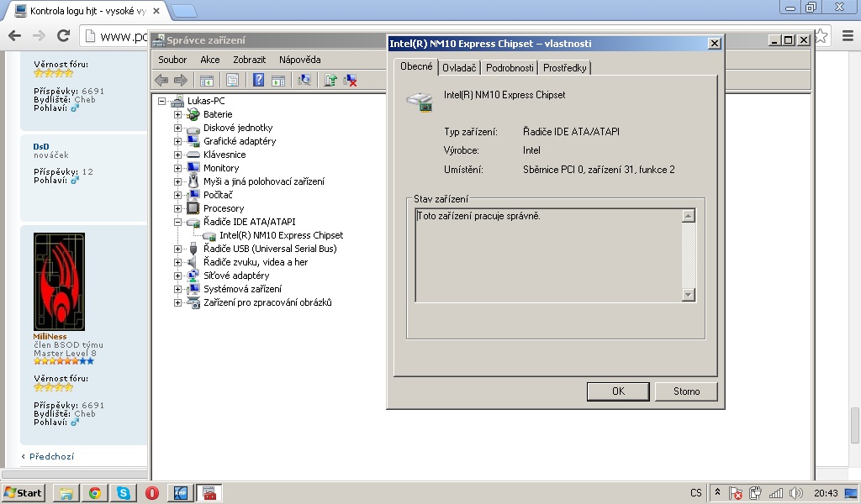
Task: Open Opera browser from the taskbar
Action: 152,493
